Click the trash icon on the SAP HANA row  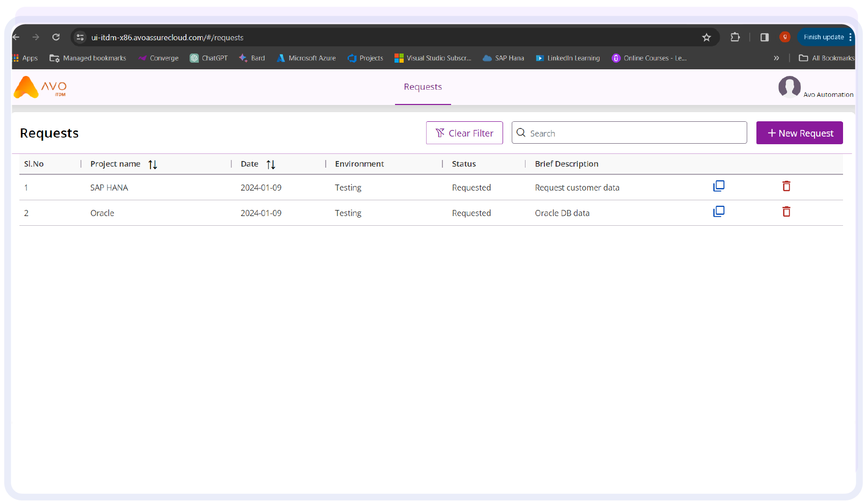coord(786,186)
